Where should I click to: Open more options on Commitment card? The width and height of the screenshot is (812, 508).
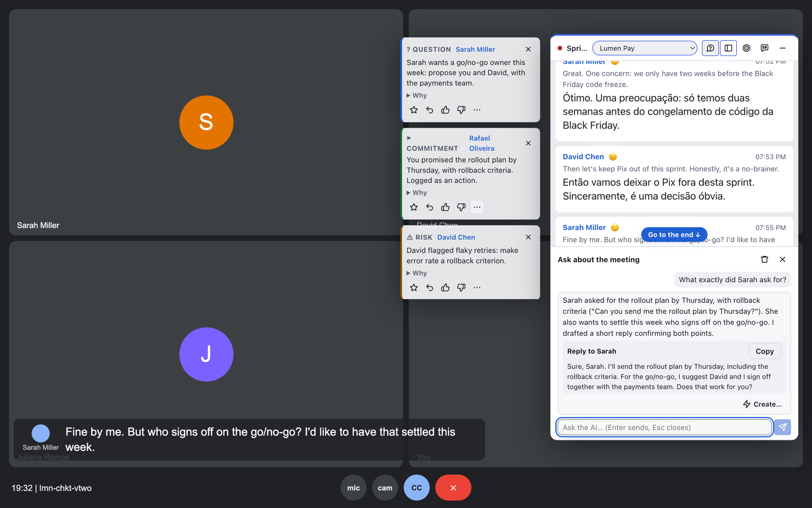click(x=477, y=207)
